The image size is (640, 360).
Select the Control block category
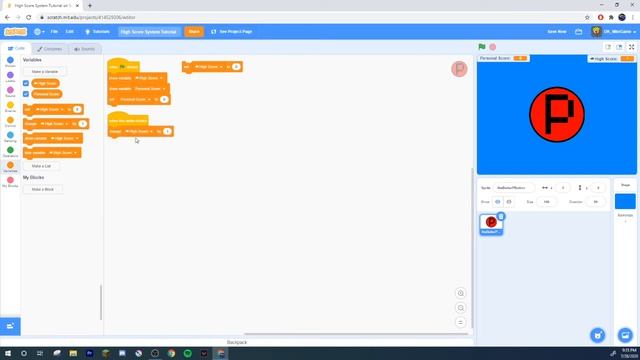coord(10,122)
